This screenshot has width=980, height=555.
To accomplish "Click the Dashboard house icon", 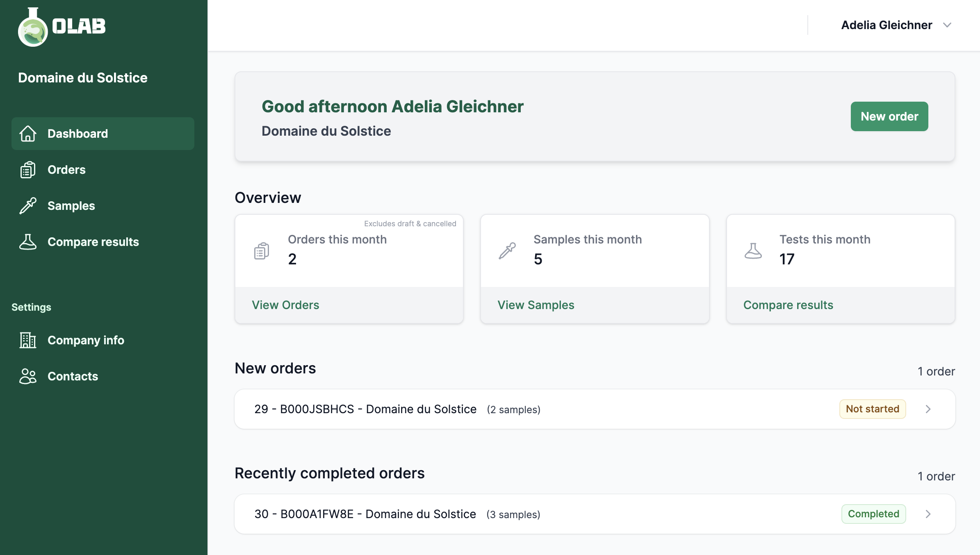I will 28,134.
